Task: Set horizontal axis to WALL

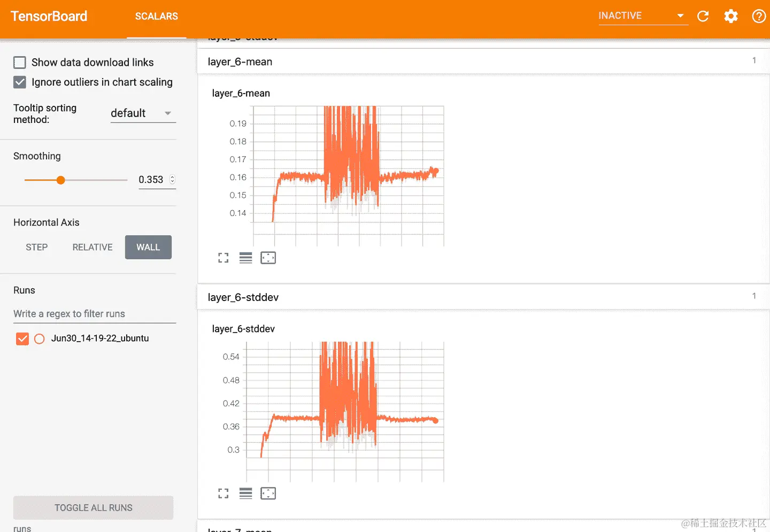Action: coord(148,247)
